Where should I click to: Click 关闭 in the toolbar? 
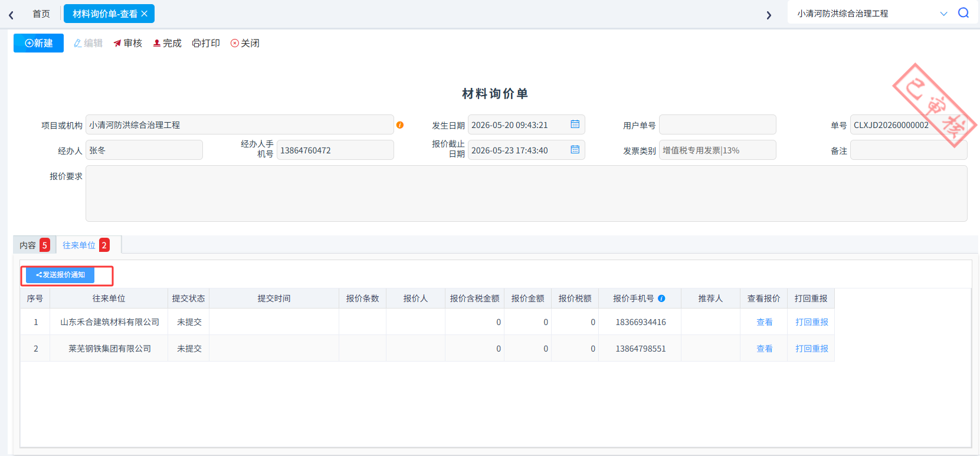click(245, 43)
